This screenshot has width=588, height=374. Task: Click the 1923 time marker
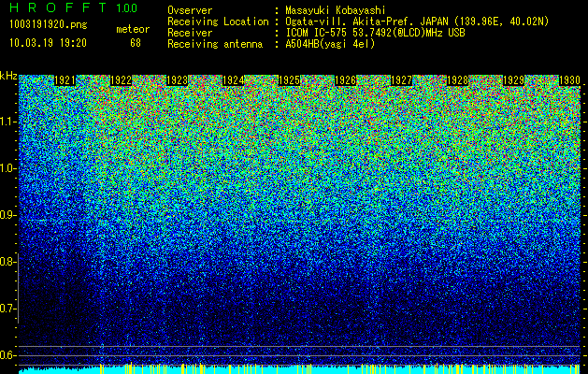177,80
